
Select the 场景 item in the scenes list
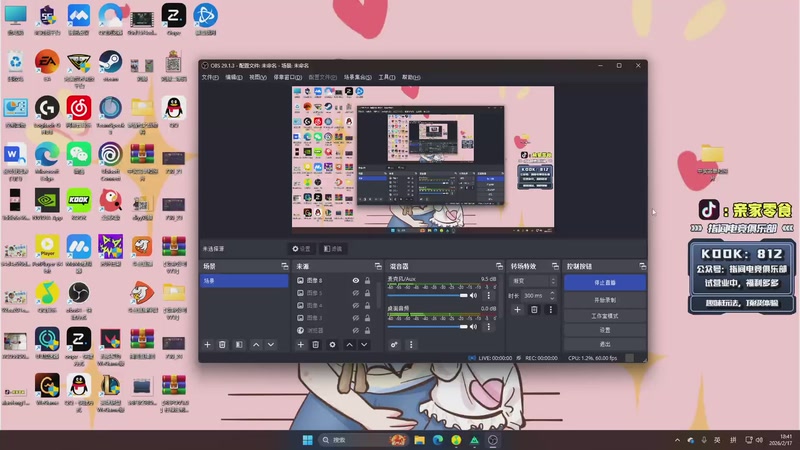244,281
